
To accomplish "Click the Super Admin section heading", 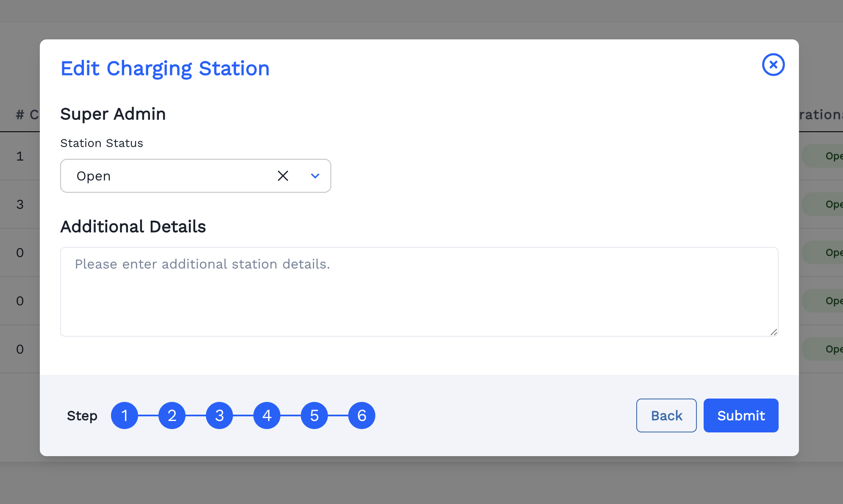I will 113,114.
